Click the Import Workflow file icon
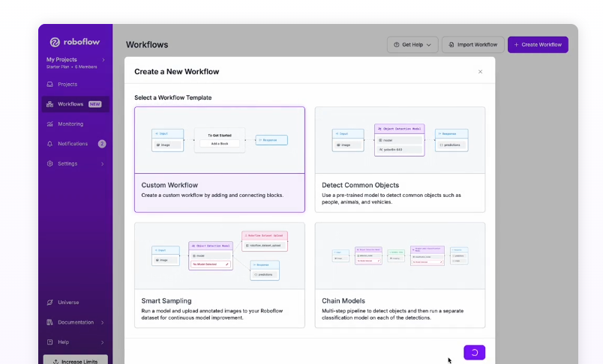Viewport: 603px width, 364px height. point(451,44)
